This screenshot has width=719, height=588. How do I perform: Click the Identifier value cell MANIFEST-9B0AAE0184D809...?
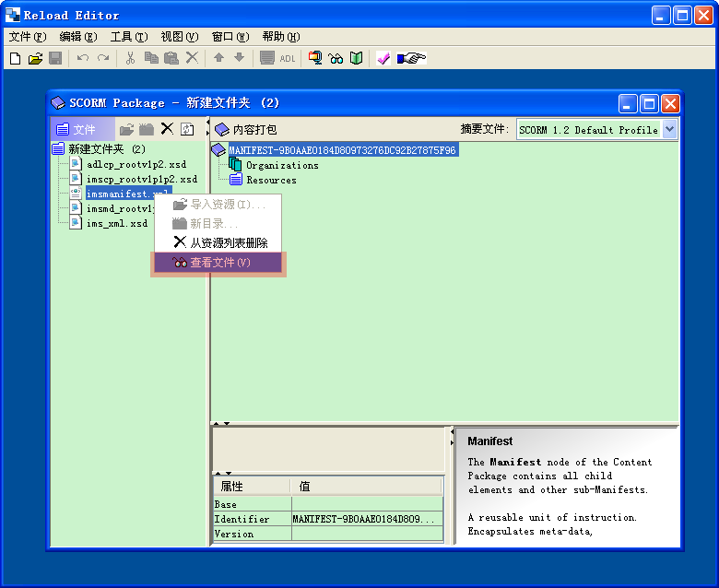pyautogui.click(x=367, y=519)
